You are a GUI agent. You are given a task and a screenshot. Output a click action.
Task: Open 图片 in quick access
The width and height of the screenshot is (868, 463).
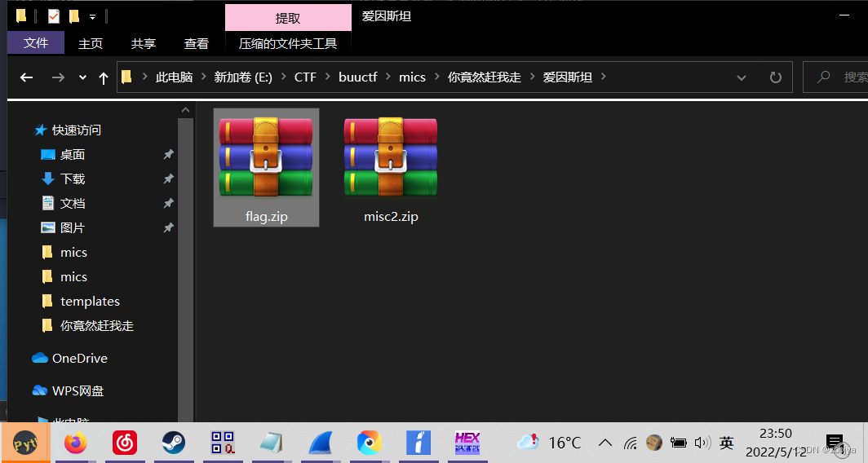(72, 227)
